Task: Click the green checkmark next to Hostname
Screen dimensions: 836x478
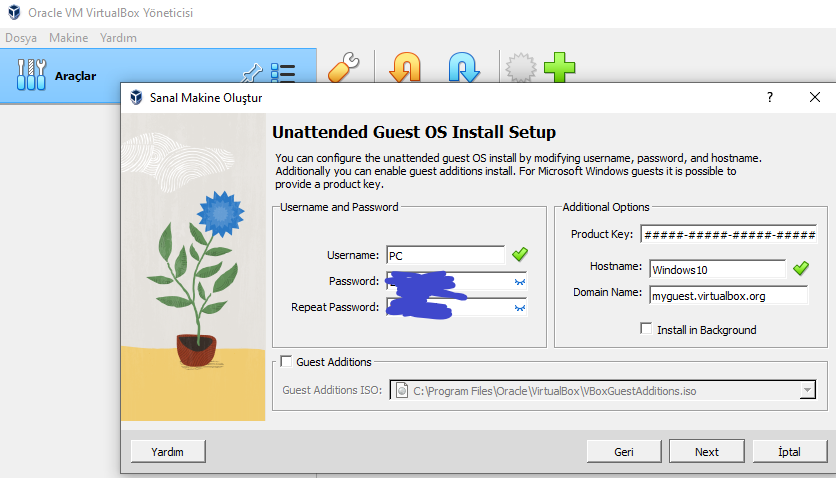Action: click(x=801, y=268)
